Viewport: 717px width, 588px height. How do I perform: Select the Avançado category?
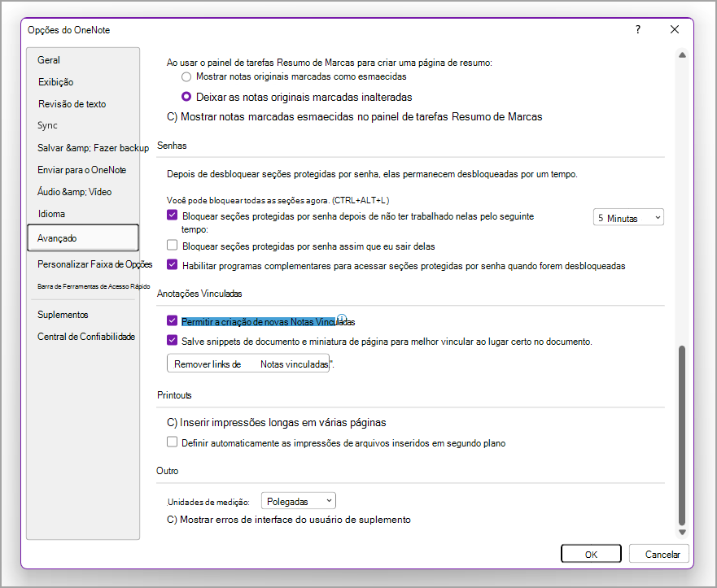83,237
